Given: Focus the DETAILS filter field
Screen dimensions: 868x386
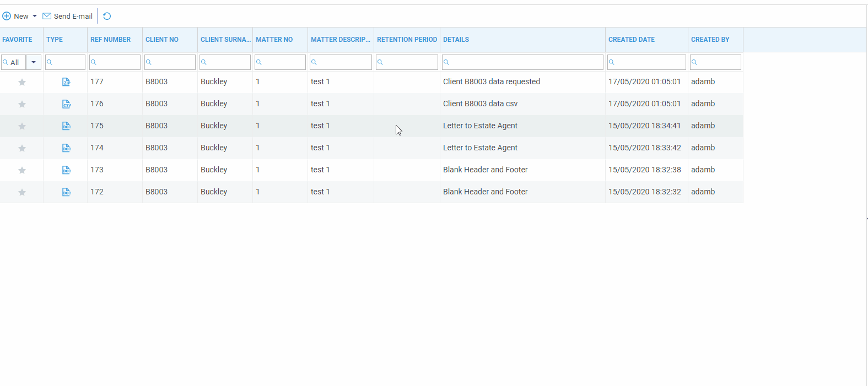Looking at the screenshot, I should tap(522, 62).
